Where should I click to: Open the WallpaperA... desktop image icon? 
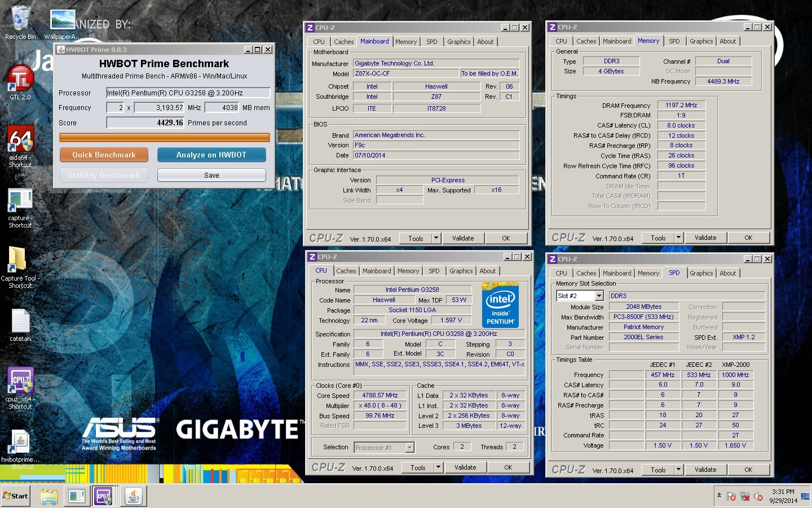(63, 20)
